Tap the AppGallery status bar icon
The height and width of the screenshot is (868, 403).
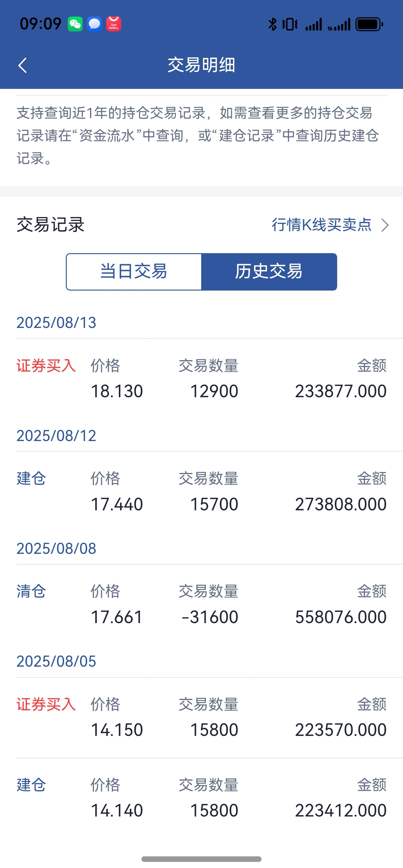(x=114, y=24)
